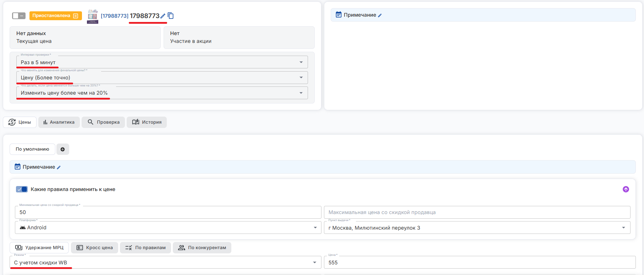Viewport: 644px width, 275px height.
Task: Open the 'Изменить цену более чем на 20%' dropdown
Action: click(x=162, y=93)
